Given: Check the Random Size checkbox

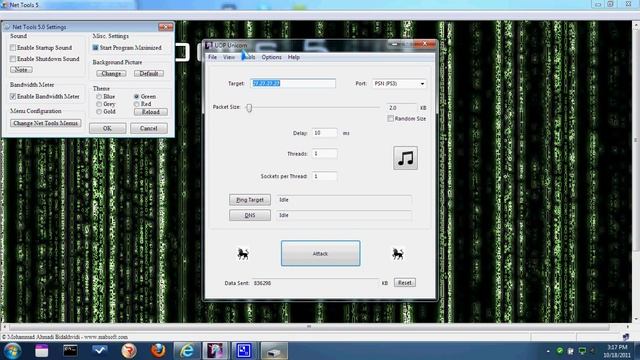Looking at the screenshot, I should (390, 118).
